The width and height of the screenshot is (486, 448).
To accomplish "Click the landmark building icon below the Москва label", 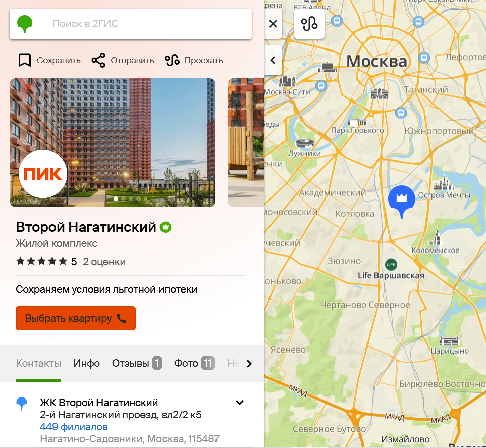I will 380,94.
